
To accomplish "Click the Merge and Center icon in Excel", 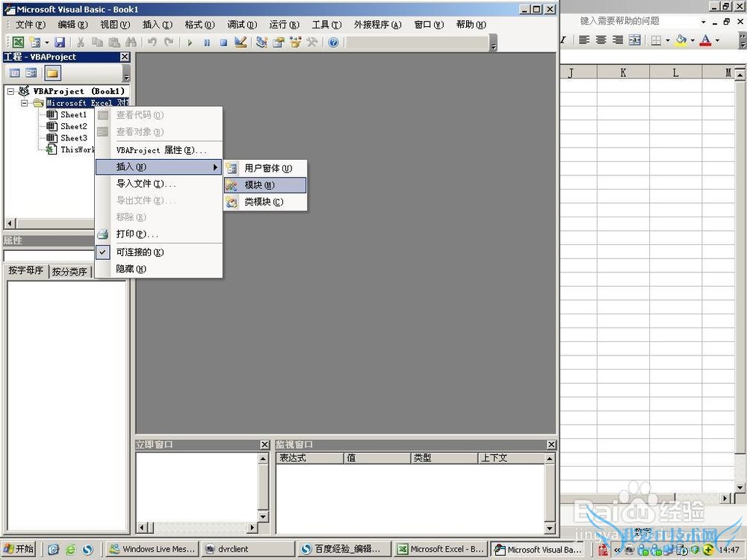I will (635, 40).
